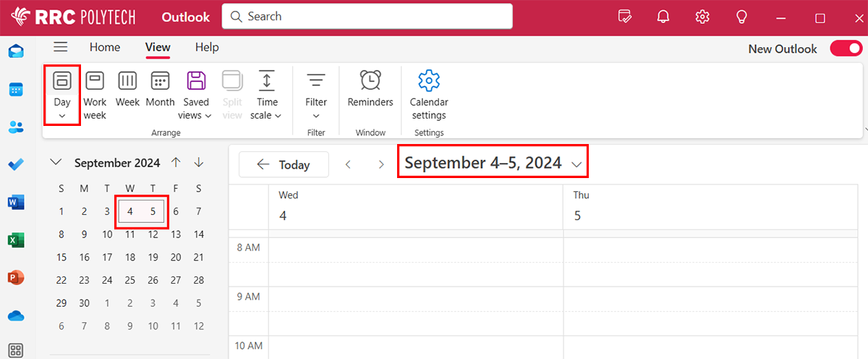Open the Help tab

click(x=207, y=47)
